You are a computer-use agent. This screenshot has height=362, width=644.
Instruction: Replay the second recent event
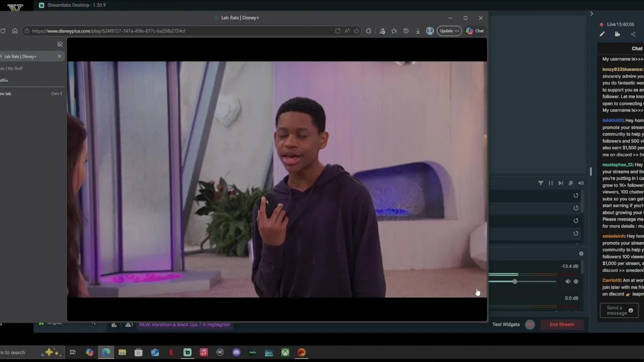(576, 208)
